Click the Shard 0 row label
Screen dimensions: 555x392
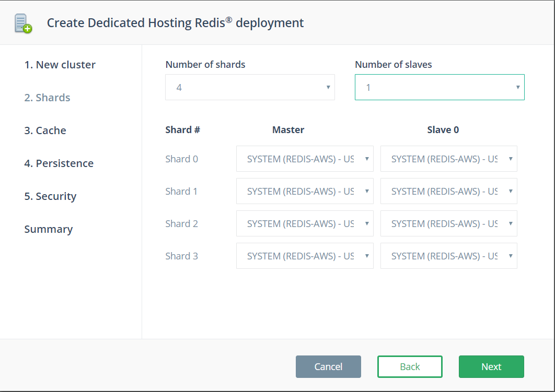[181, 159]
